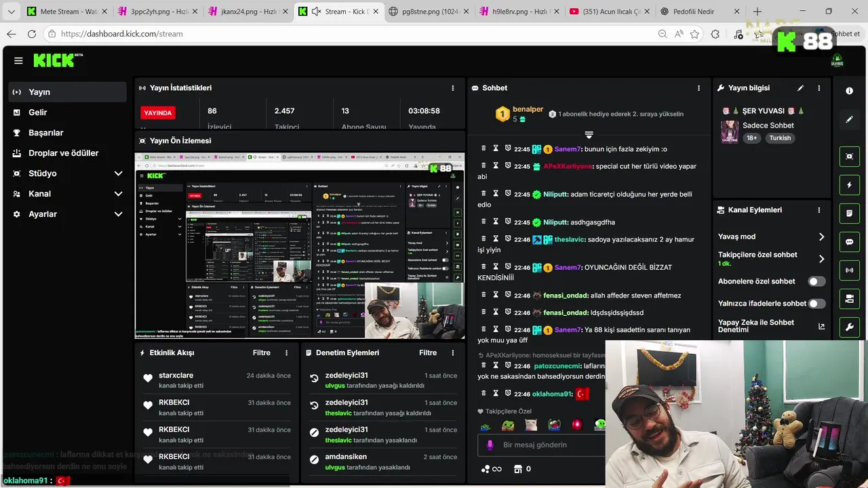Open the Sohbet panel three-dot menu
This screenshot has width=868, height=488.
(698, 88)
